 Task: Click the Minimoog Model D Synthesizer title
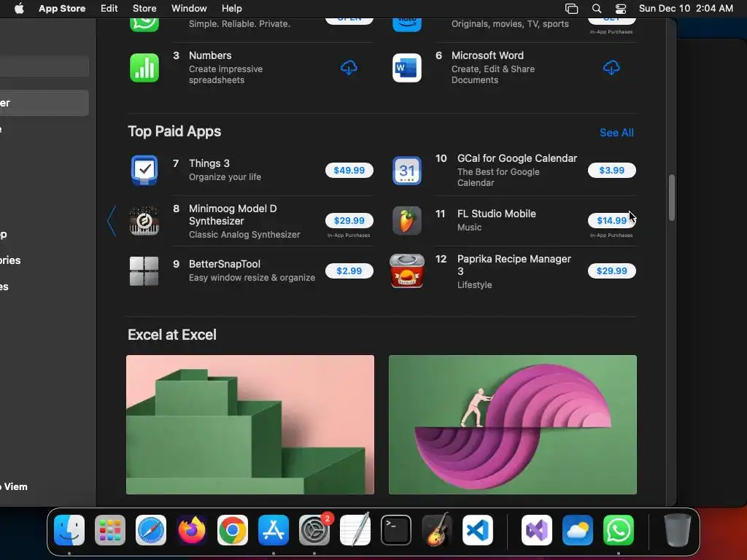pos(233,215)
